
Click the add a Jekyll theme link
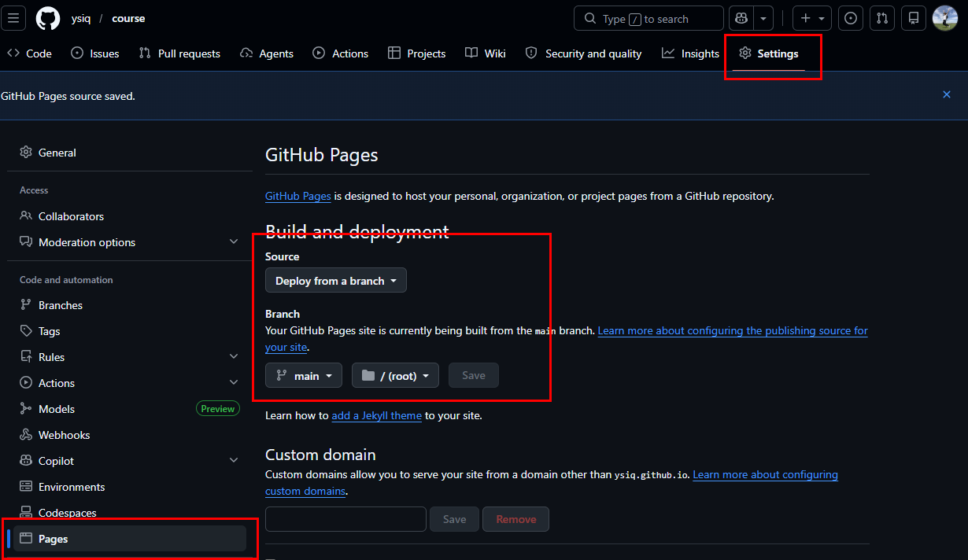(376, 415)
